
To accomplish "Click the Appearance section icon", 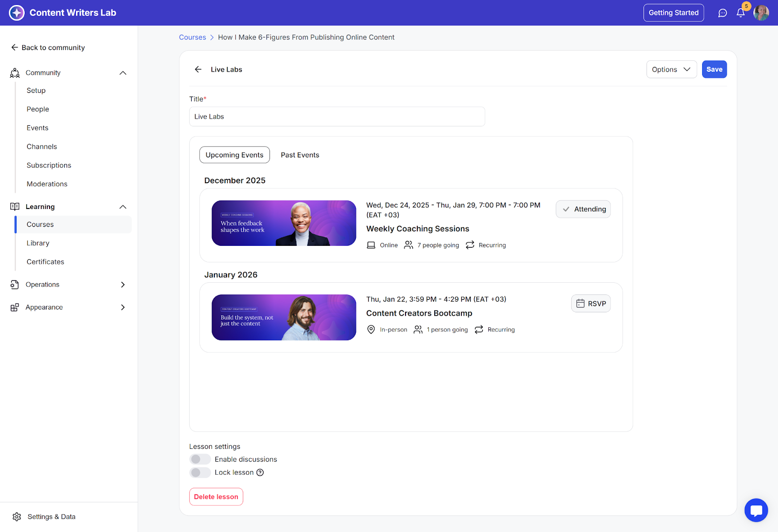I will click(x=15, y=308).
